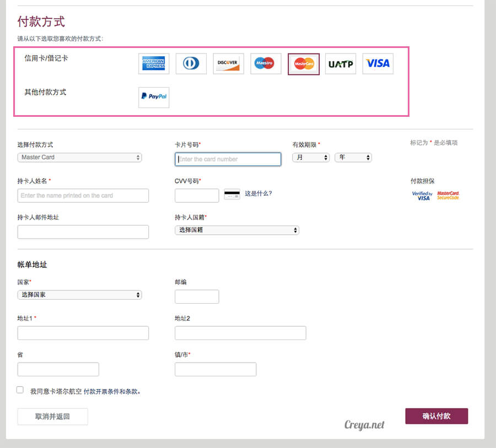Image resolution: width=496 pixels, height=448 pixels.
Task: Click the 省 province input field
Action: click(x=58, y=369)
